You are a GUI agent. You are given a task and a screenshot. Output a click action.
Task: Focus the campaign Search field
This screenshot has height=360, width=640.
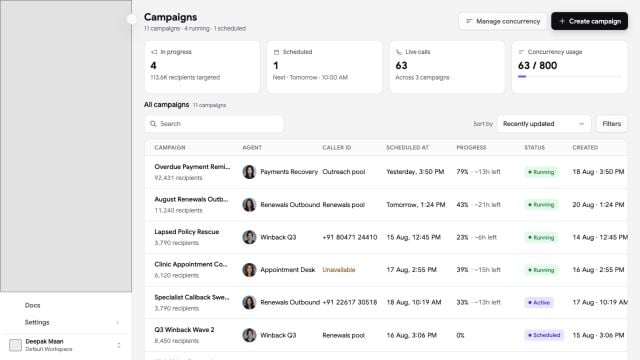click(214, 124)
